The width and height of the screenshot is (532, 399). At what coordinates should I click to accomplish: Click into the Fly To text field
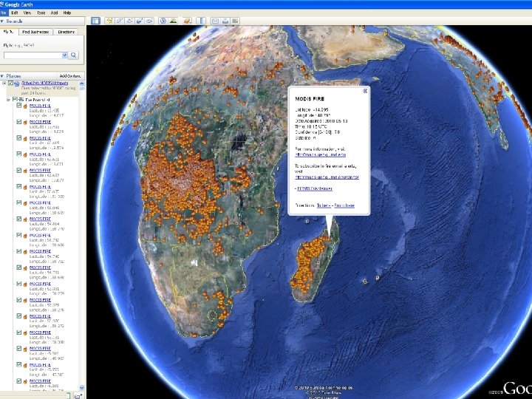coord(33,55)
